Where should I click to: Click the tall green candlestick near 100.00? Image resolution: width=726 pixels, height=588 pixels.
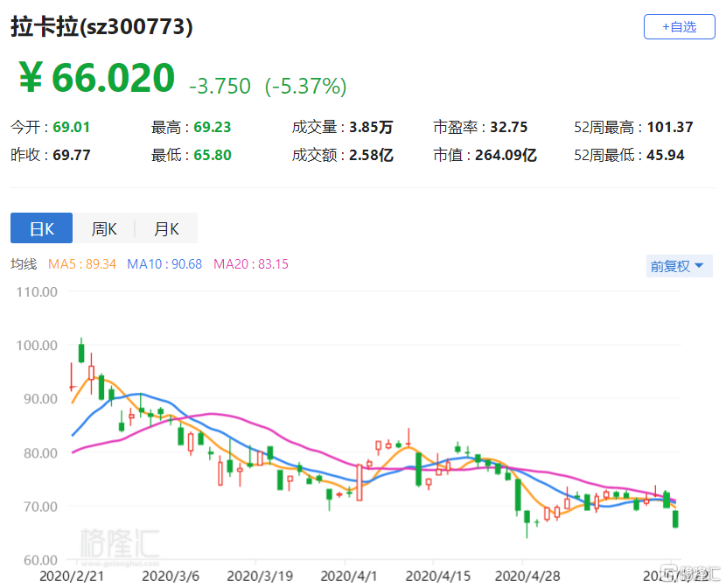pyautogui.click(x=81, y=352)
